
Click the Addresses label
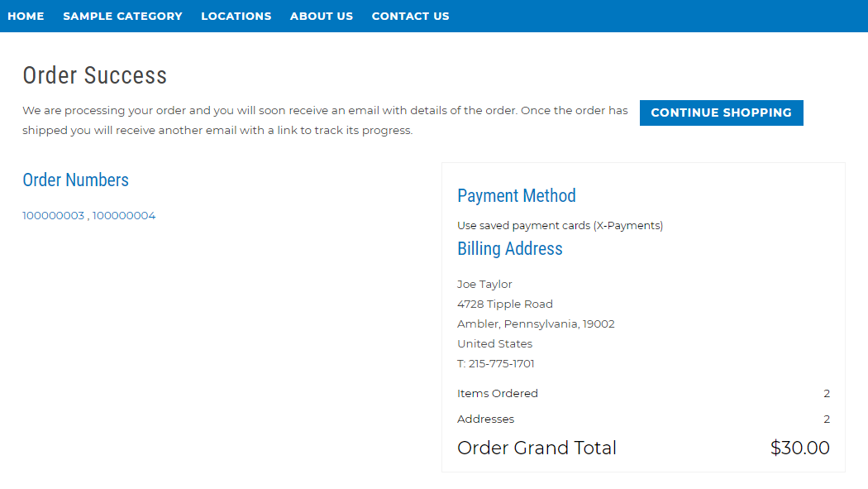coord(485,419)
